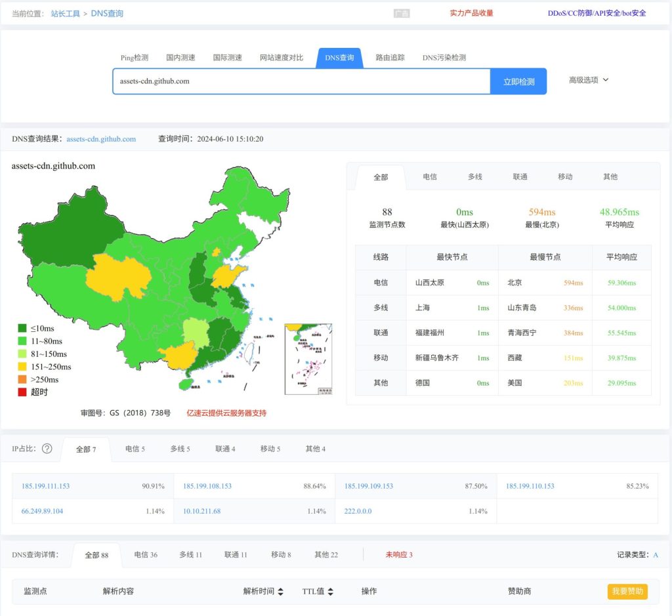Select DNS查询详情 tab 电信 36

tap(146, 555)
